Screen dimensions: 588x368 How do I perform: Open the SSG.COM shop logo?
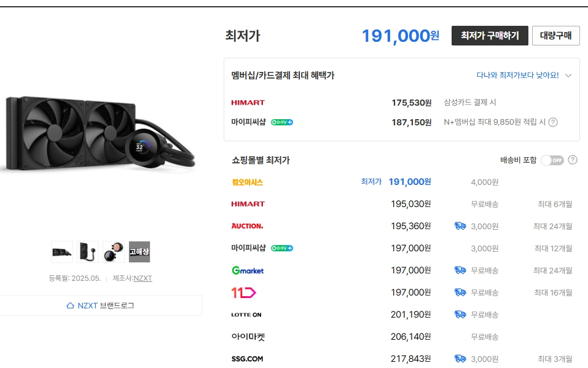coord(247,359)
